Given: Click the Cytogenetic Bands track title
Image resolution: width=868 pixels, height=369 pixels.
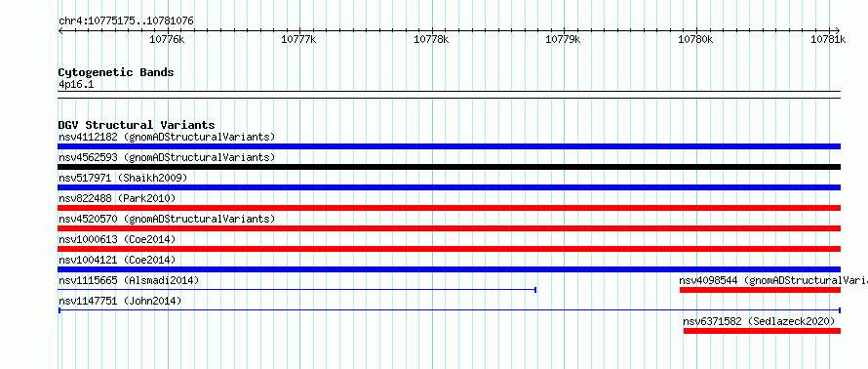Looking at the screenshot, I should tap(116, 72).
